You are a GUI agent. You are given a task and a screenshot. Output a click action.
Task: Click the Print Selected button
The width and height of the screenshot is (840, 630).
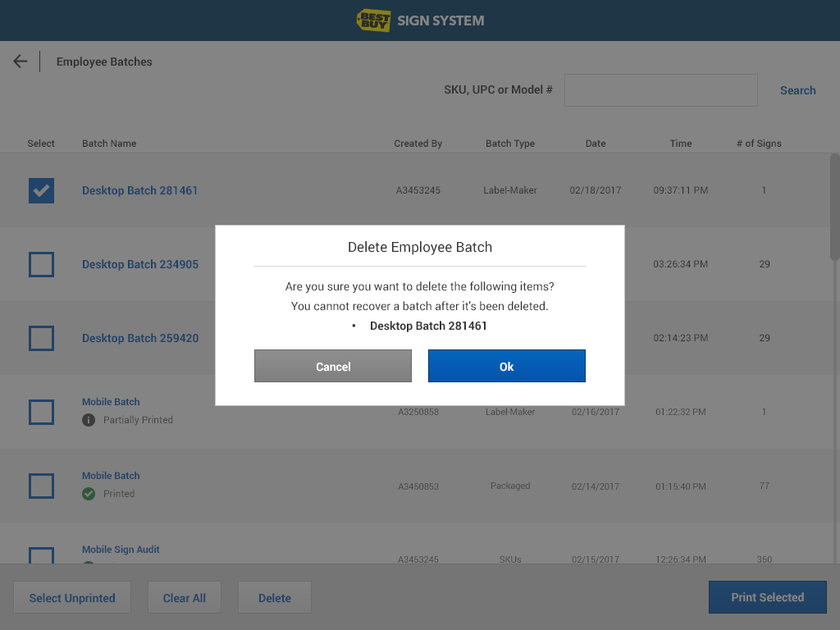(x=767, y=597)
